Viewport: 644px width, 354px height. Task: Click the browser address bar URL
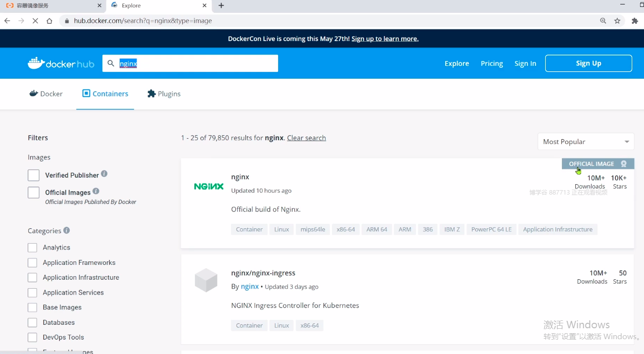[143, 21]
